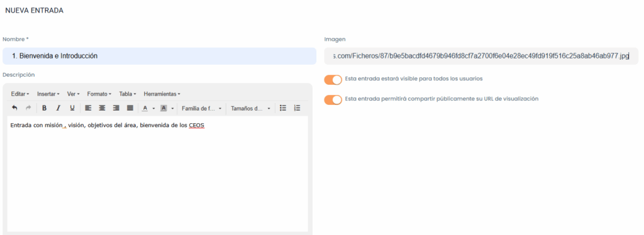Click the Nombre input field
644x235 pixels.
pyautogui.click(x=159, y=56)
